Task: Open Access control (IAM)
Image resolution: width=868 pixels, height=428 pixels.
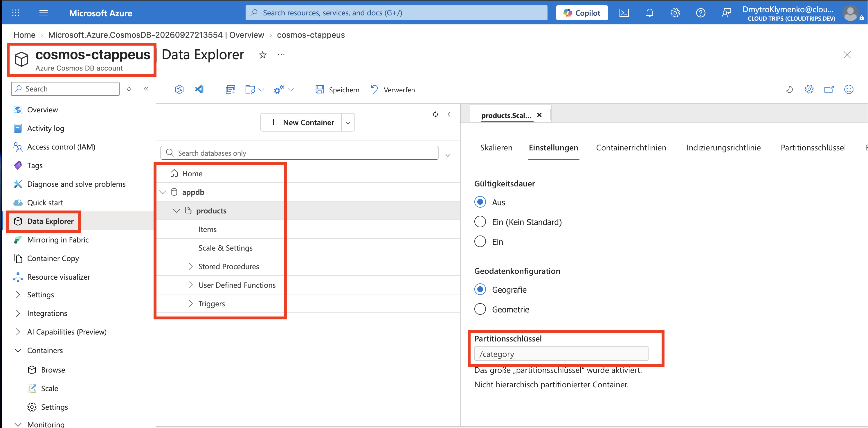Action: [61, 147]
